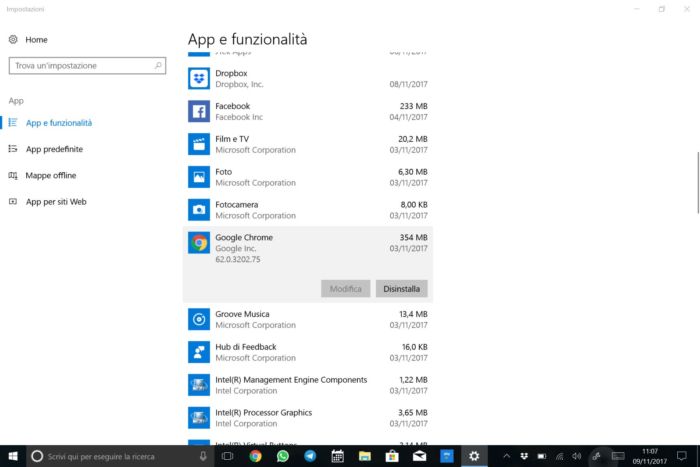Open App per siti Web settings
This screenshot has width=700, height=467.
(56, 202)
